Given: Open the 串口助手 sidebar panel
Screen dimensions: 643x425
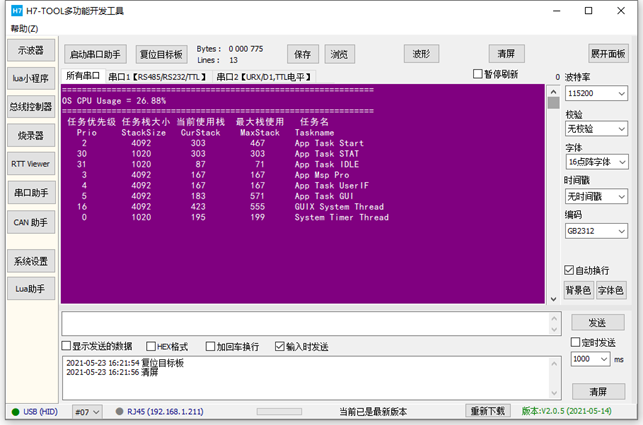Looking at the screenshot, I should (x=31, y=192).
